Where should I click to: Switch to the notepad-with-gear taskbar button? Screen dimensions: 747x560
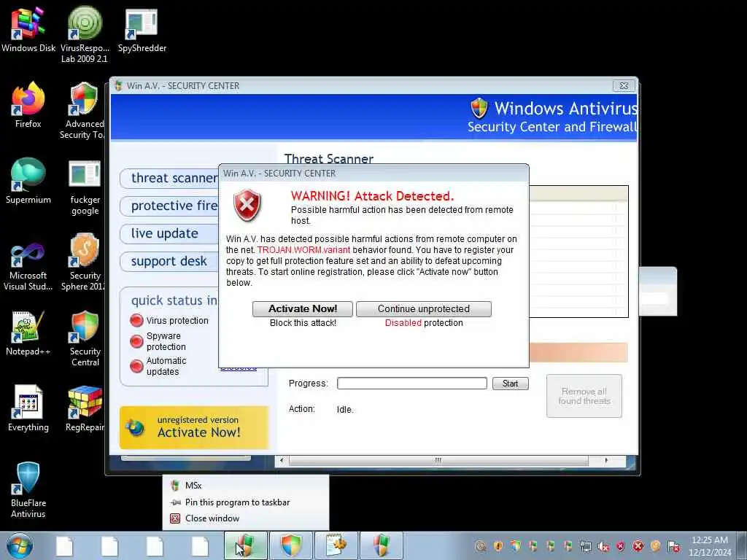click(336, 545)
